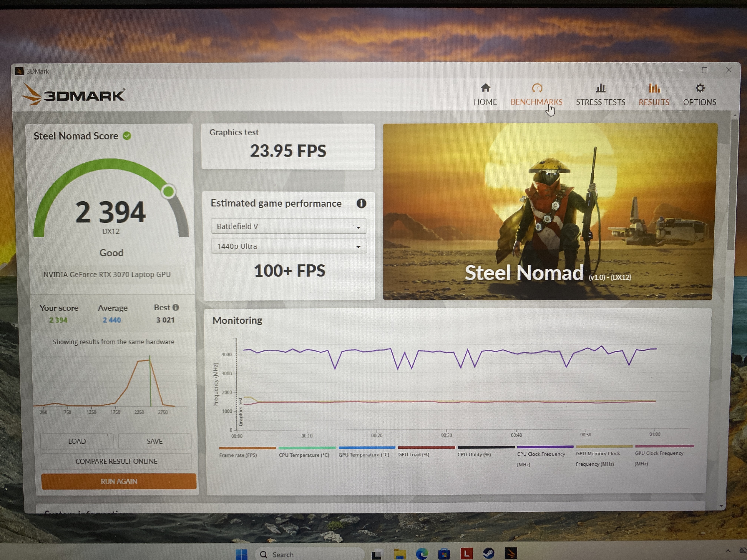Open the STRESS TESTS section
747x560 pixels.
pyautogui.click(x=600, y=94)
